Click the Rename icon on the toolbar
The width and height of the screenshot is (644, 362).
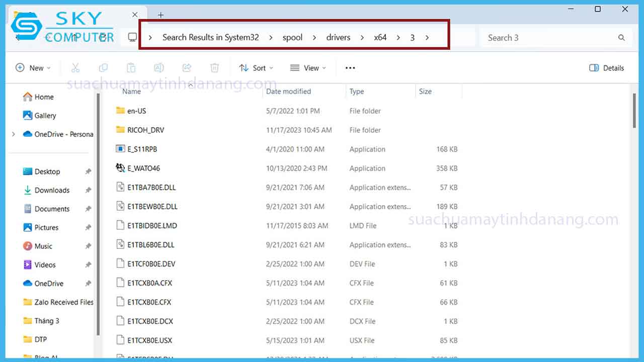coord(159,67)
